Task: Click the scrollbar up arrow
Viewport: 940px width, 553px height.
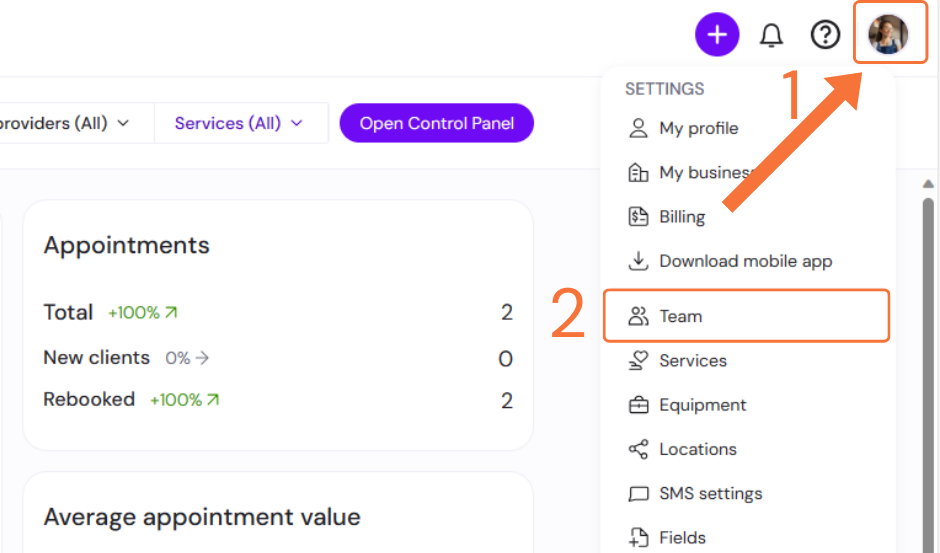Action: (928, 184)
